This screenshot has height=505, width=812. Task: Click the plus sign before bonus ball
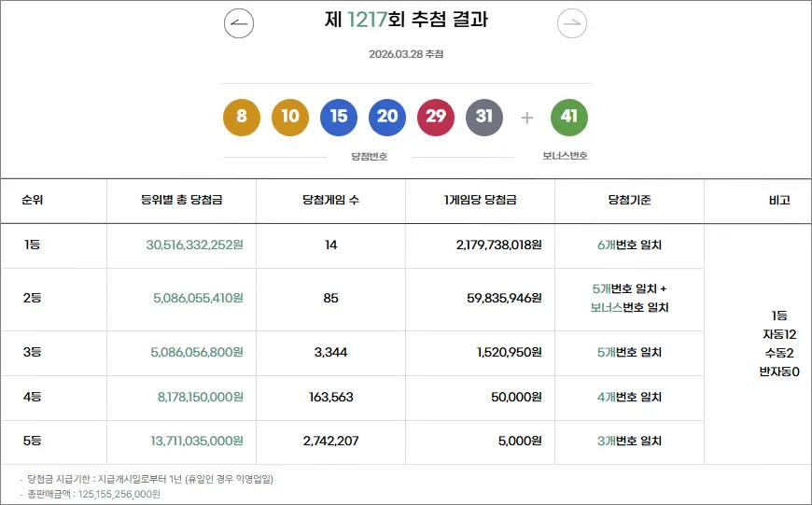(527, 118)
